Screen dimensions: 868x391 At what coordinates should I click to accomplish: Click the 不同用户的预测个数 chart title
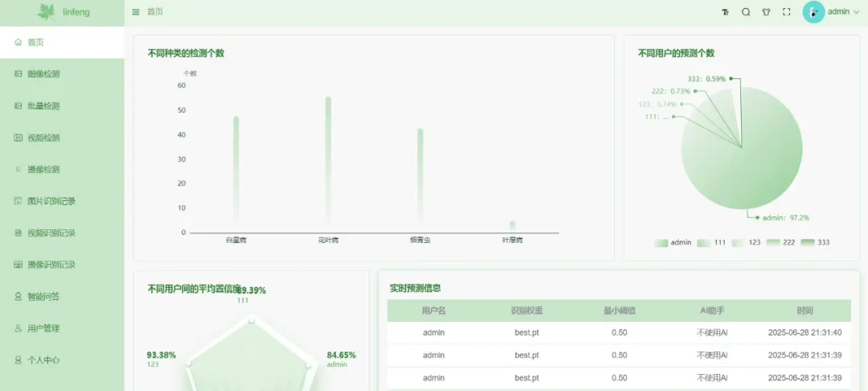point(677,53)
